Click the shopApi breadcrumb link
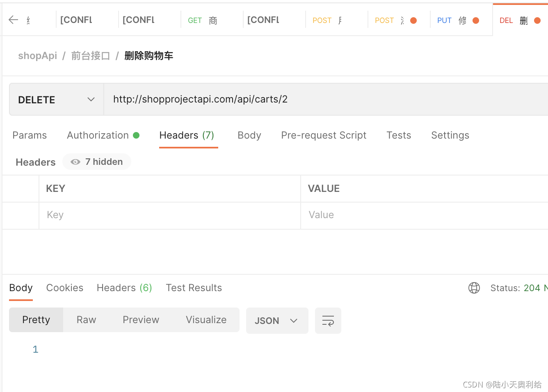 37,56
